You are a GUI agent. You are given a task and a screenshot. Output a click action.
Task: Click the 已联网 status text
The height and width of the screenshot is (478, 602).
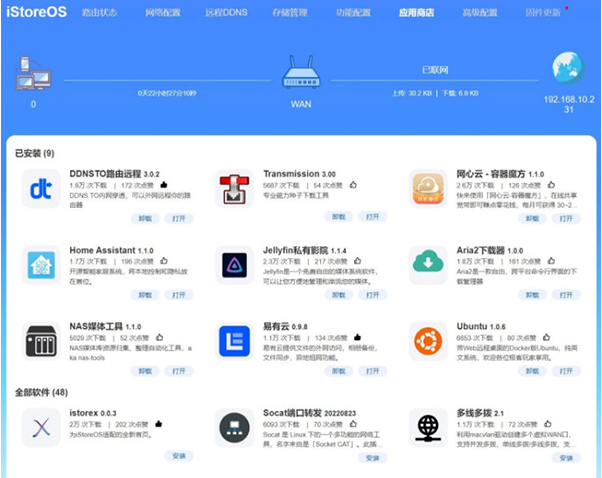click(435, 70)
